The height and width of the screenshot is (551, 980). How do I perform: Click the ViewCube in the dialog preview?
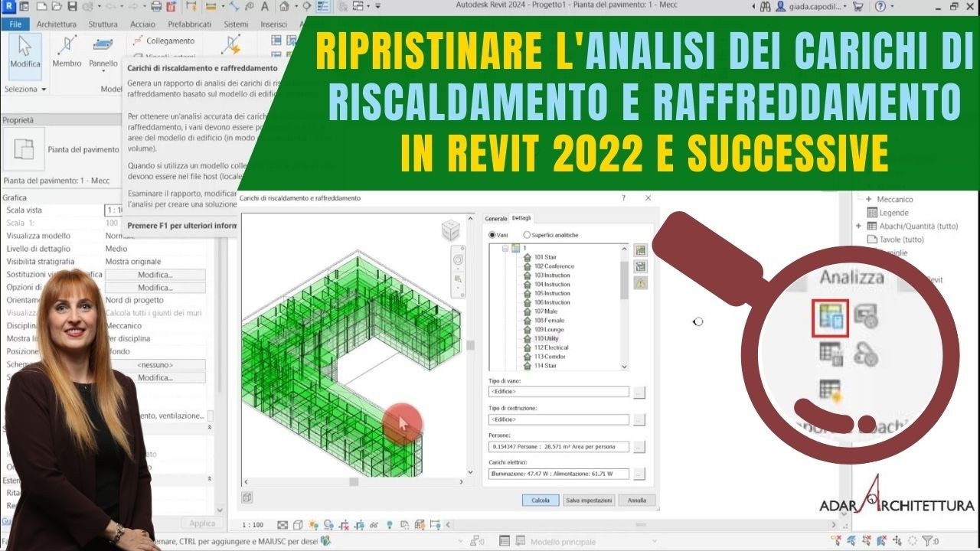pos(451,230)
